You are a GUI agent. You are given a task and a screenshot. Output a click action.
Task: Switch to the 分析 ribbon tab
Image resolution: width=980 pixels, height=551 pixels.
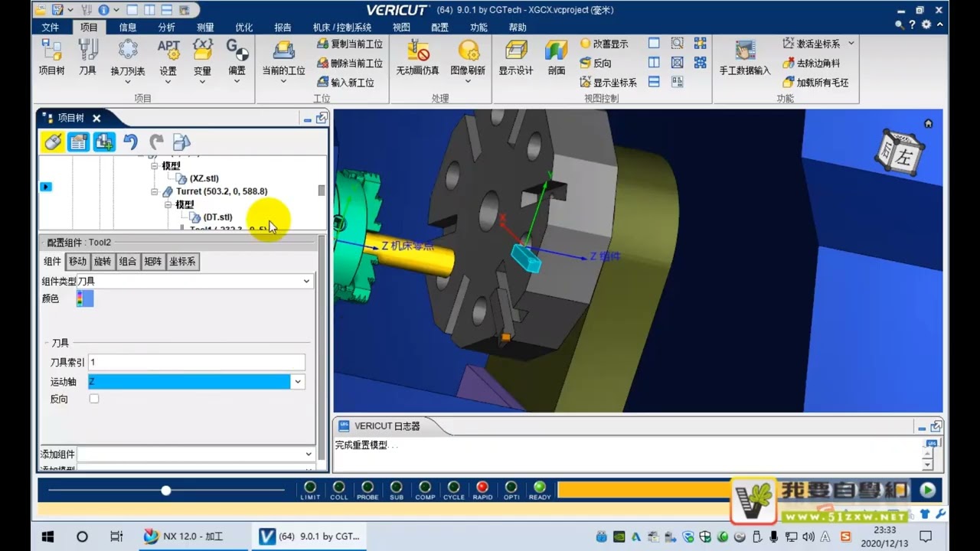[x=166, y=27]
